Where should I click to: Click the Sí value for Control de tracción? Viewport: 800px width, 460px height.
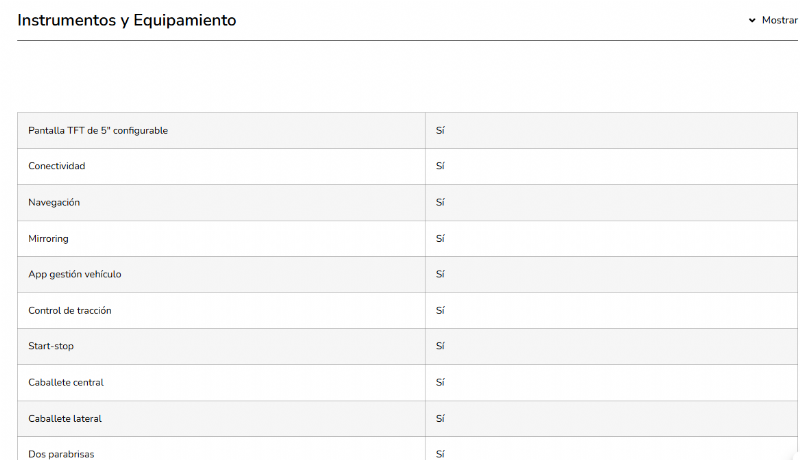[x=440, y=311]
